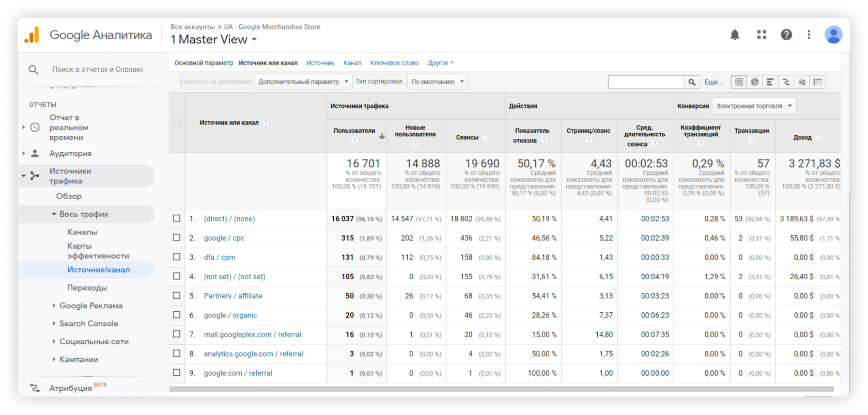Click the Поиск в отчетах и Справке field

[x=98, y=69]
